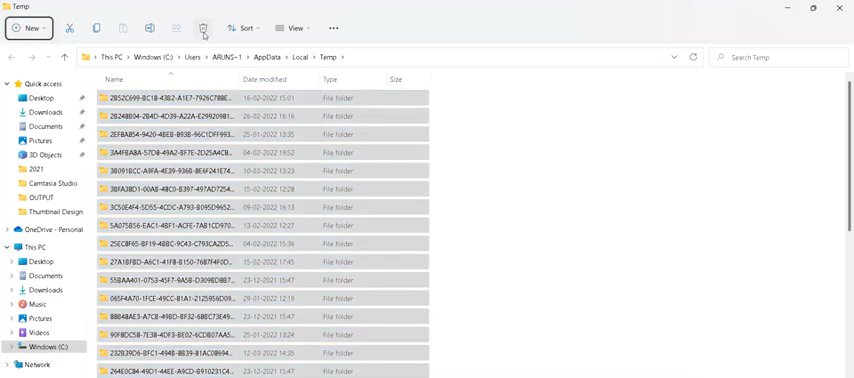854x378 pixels.
Task: Click the pin icon next to Downloads
Action: [x=82, y=113]
